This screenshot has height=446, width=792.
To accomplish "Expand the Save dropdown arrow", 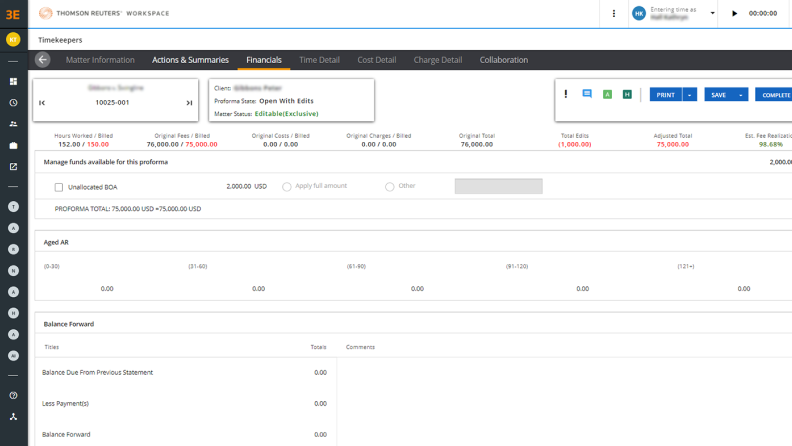I will pos(741,95).
